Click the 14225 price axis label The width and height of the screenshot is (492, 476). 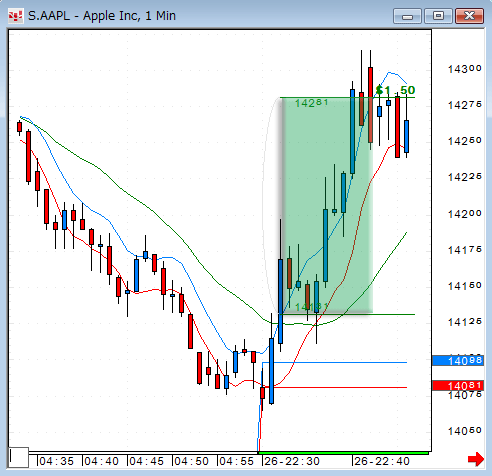(465, 177)
